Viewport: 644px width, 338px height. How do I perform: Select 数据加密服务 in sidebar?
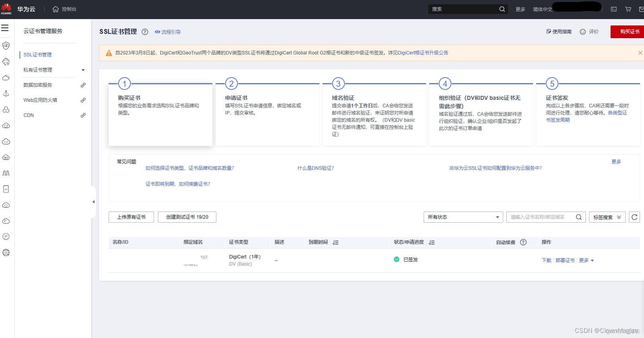click(38, 85)
